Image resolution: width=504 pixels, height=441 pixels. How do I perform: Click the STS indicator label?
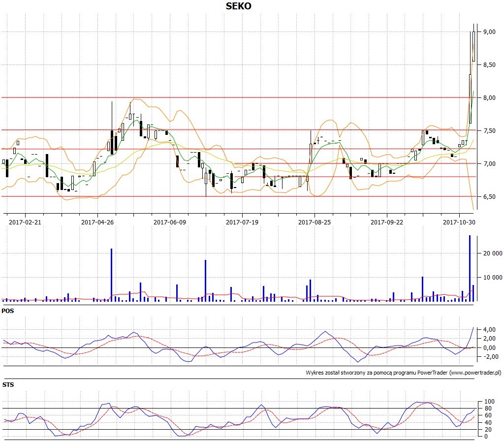[x=8, y=385]
